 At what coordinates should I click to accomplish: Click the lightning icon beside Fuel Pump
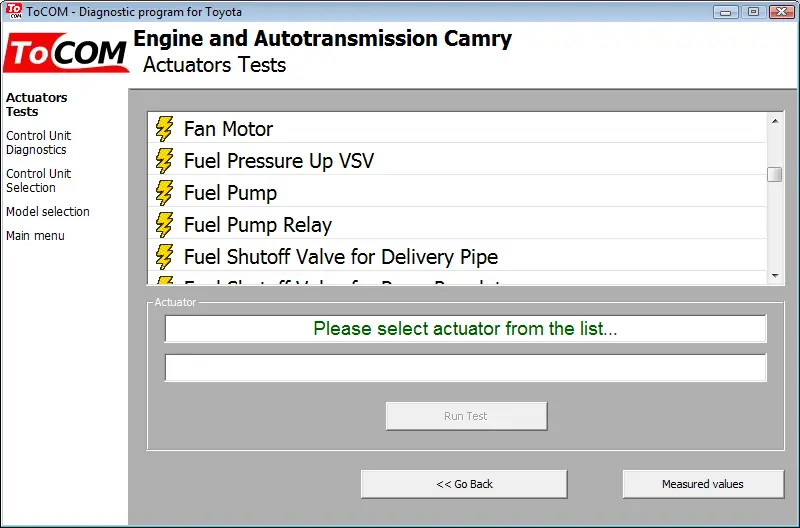tap(164, 193)
